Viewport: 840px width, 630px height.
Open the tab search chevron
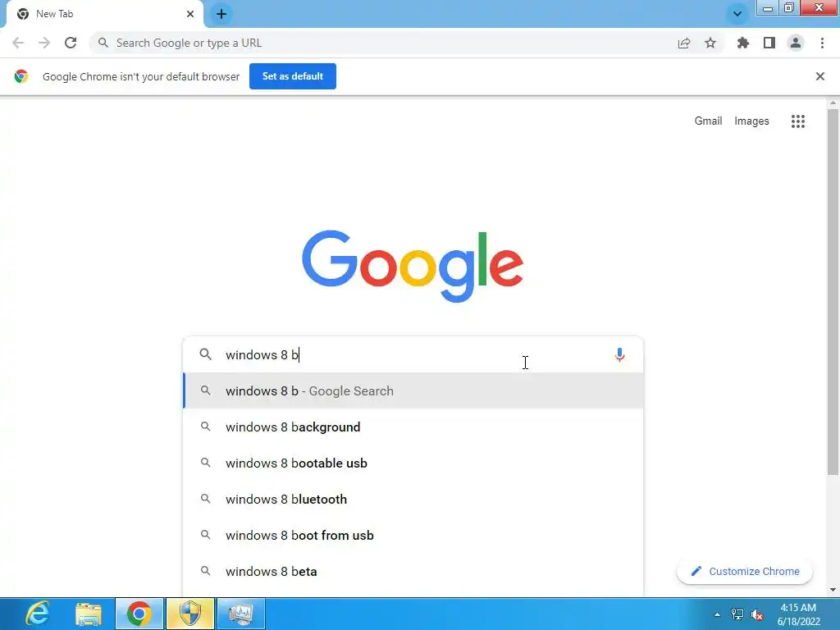737,14
